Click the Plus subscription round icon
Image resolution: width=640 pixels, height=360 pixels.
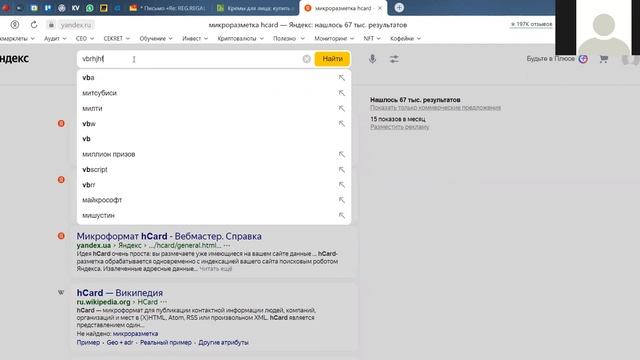pyautogui.click(x=583, y=59)
